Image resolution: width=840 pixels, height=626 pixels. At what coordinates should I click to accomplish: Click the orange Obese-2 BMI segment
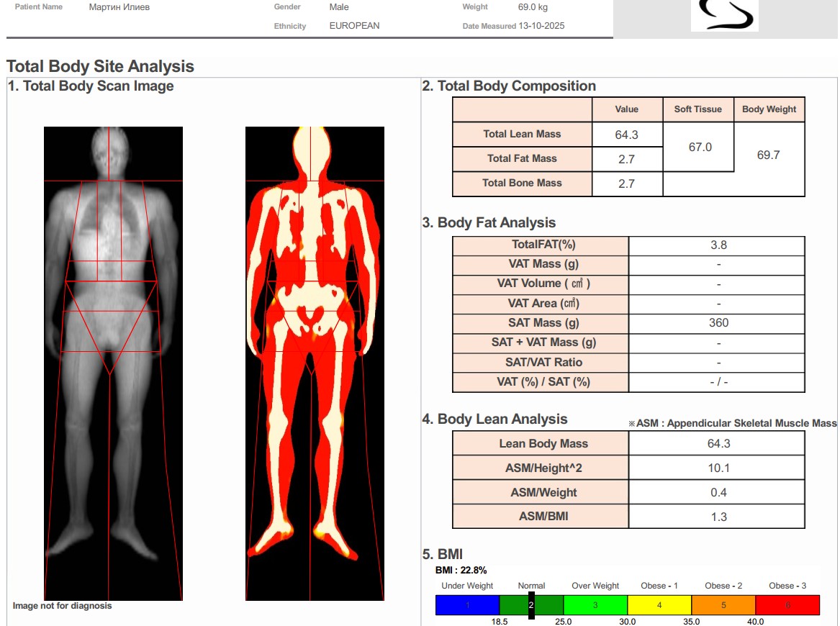point(723,605)
